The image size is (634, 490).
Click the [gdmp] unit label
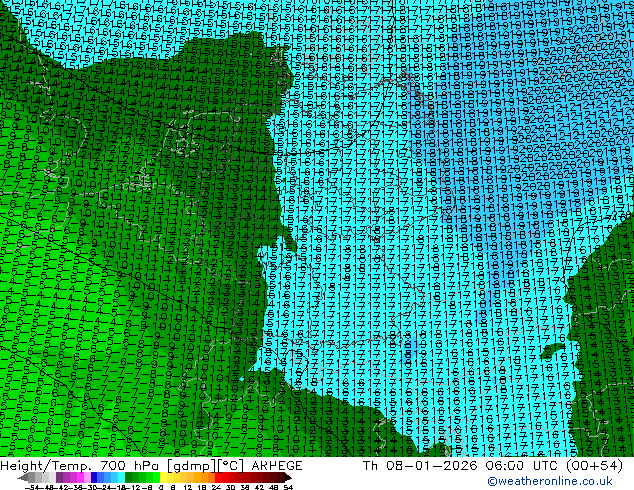tap(192, 466)
